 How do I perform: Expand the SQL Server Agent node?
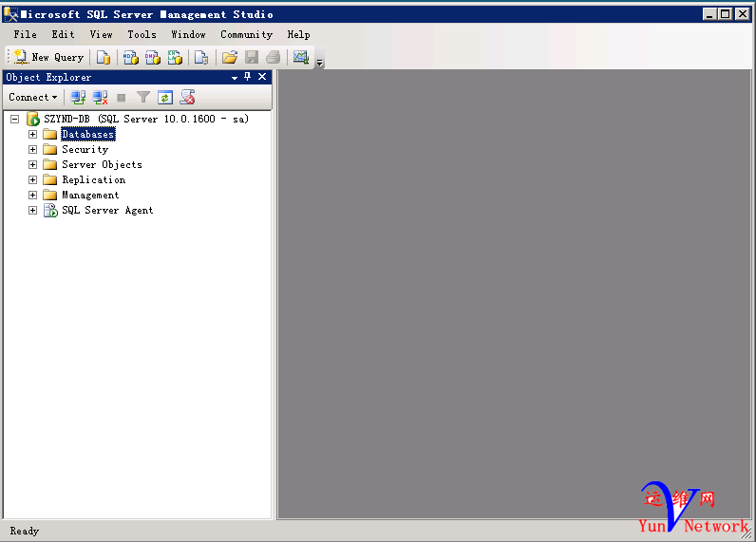coord(32,210)
